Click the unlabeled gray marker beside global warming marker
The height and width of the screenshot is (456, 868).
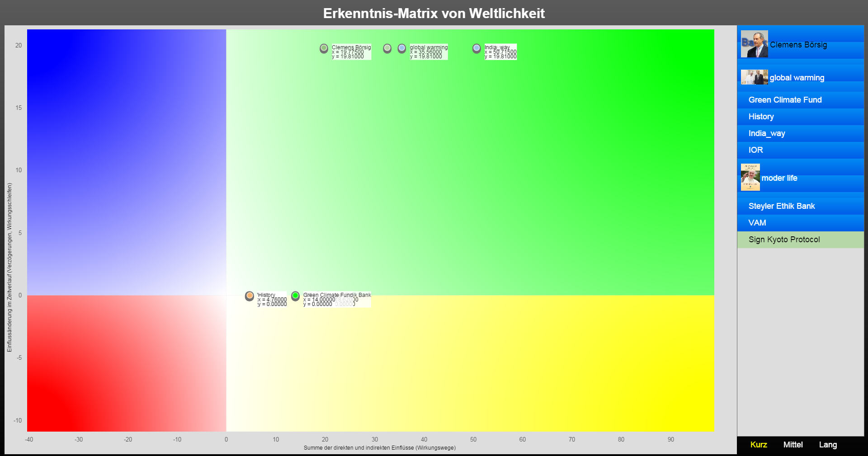387,48
